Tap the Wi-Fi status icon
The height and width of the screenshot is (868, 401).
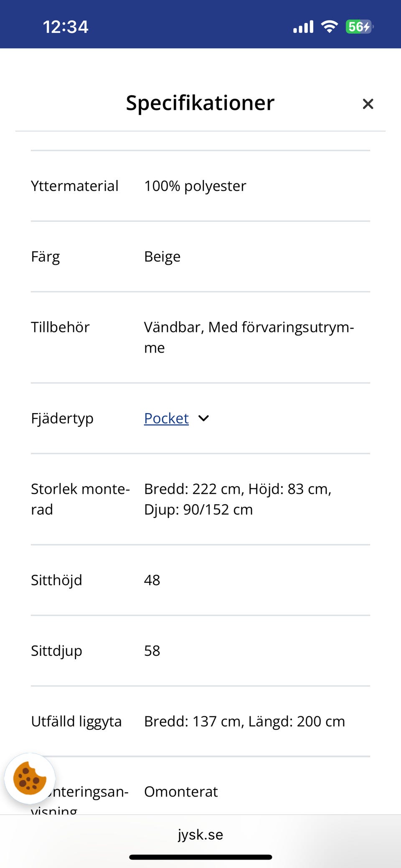[329, 27]
